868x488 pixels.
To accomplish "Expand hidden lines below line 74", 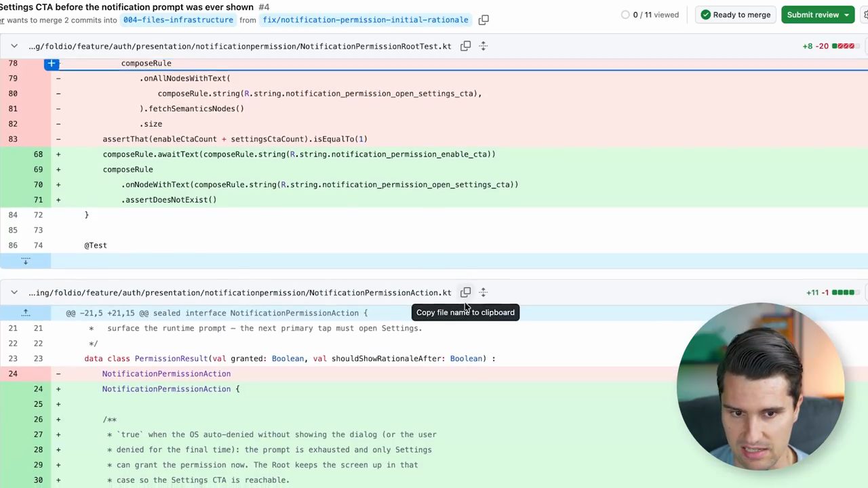I will 25,260.
